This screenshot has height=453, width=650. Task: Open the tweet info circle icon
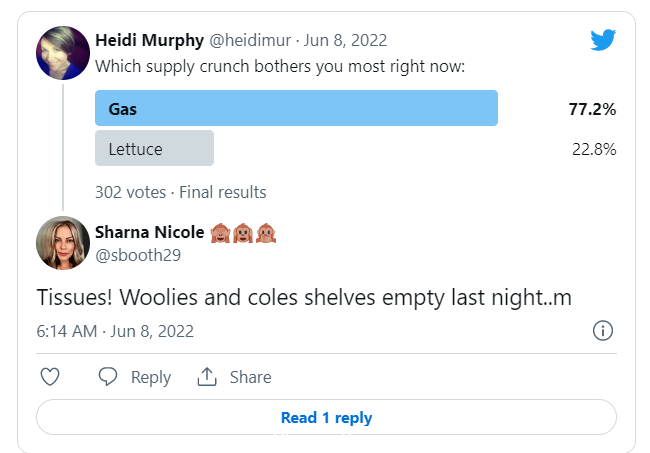pos(602,331)
